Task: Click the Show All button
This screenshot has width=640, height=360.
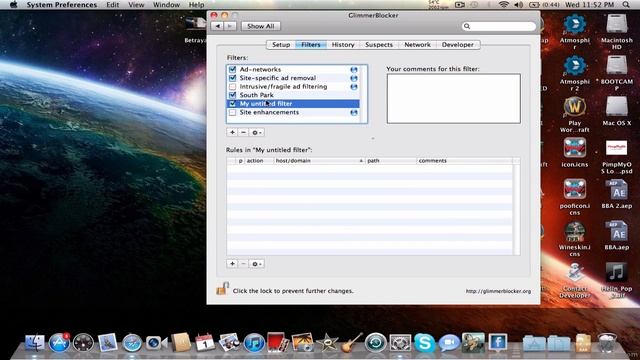Action: pyautogui.click(x=260, y=26)
